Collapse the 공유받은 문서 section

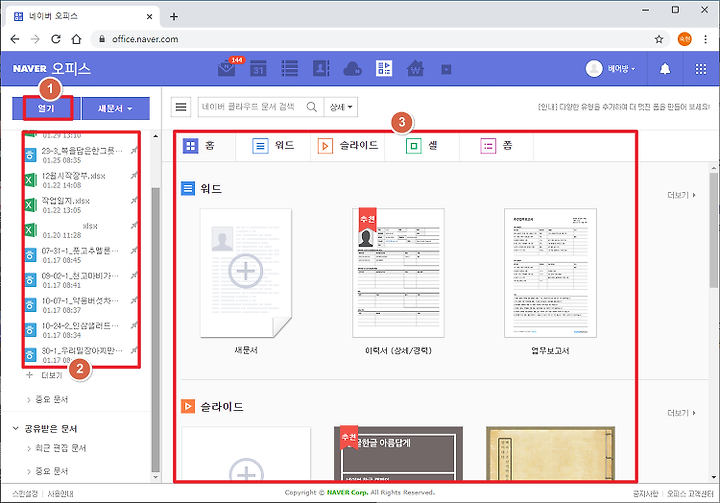(16, 429)
